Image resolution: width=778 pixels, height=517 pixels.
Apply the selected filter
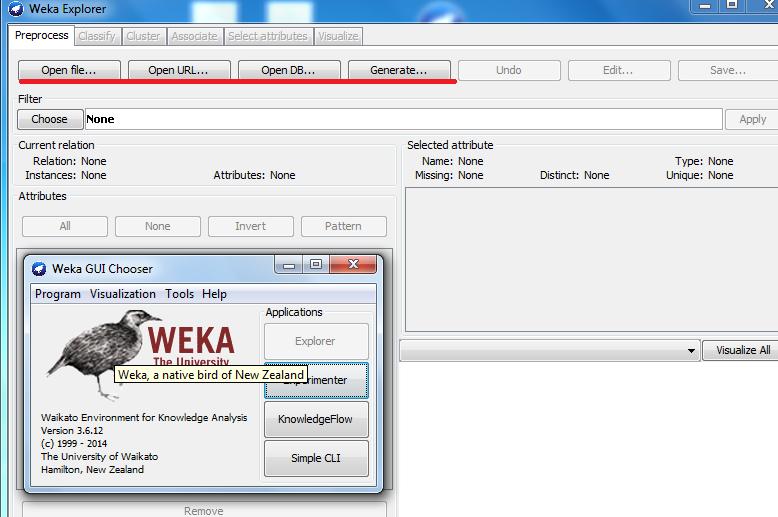click(752, 119)
